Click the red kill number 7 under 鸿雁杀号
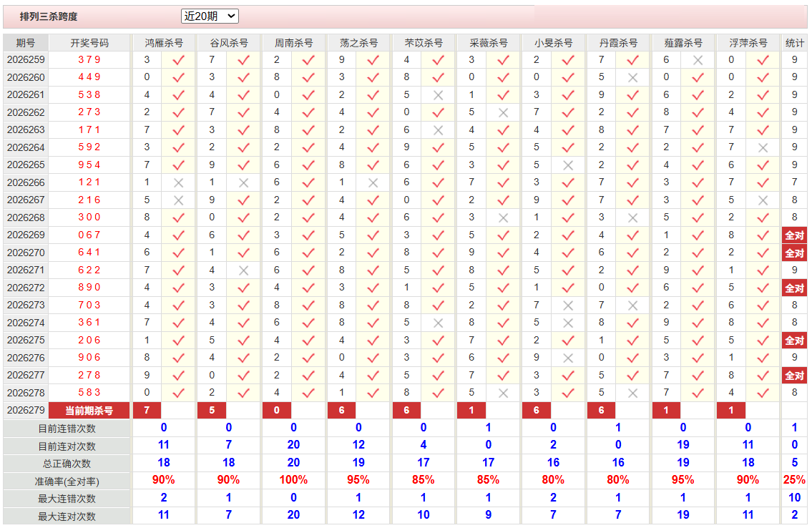 pos(147,411)
